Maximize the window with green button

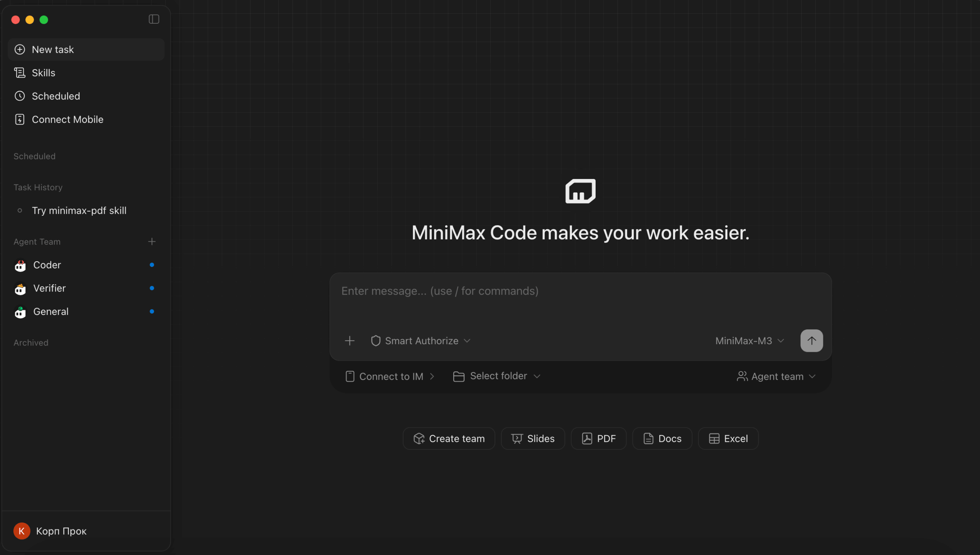(44, 20)
